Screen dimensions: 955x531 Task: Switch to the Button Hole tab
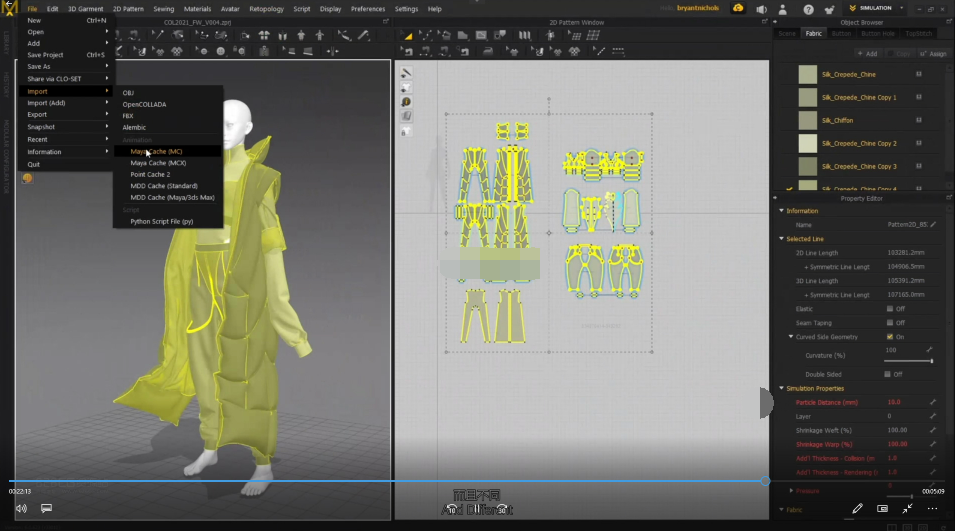878,34
